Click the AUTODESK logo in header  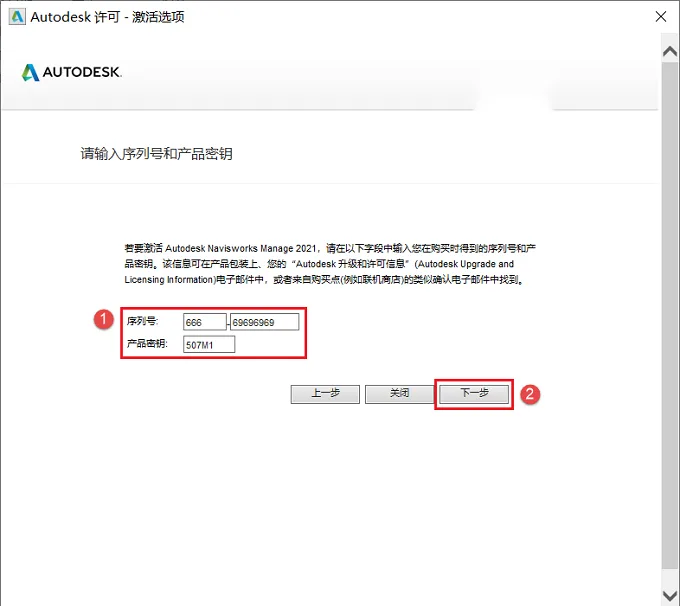point(72,72)
